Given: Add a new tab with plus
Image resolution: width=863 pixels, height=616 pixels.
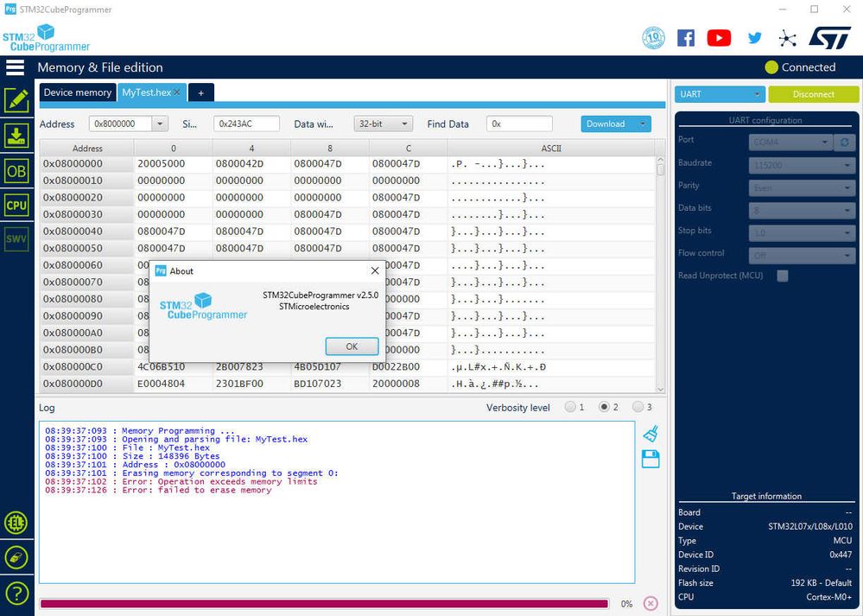Looking at the screenshot, I should [201, 93].
